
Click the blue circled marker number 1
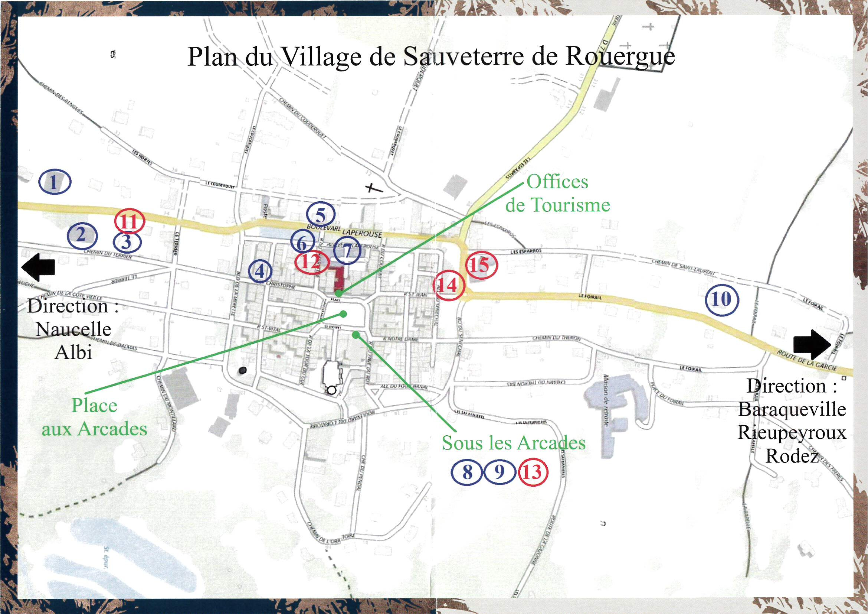pos(55,182)
